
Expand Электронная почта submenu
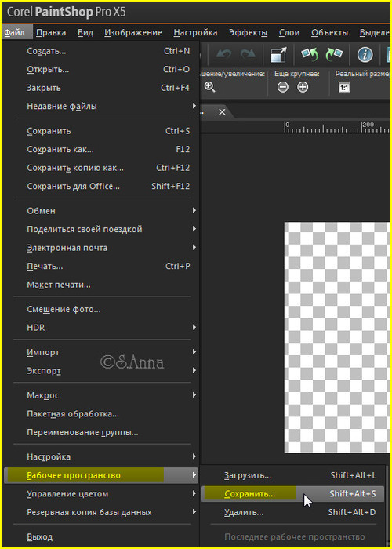click(101, 248)
